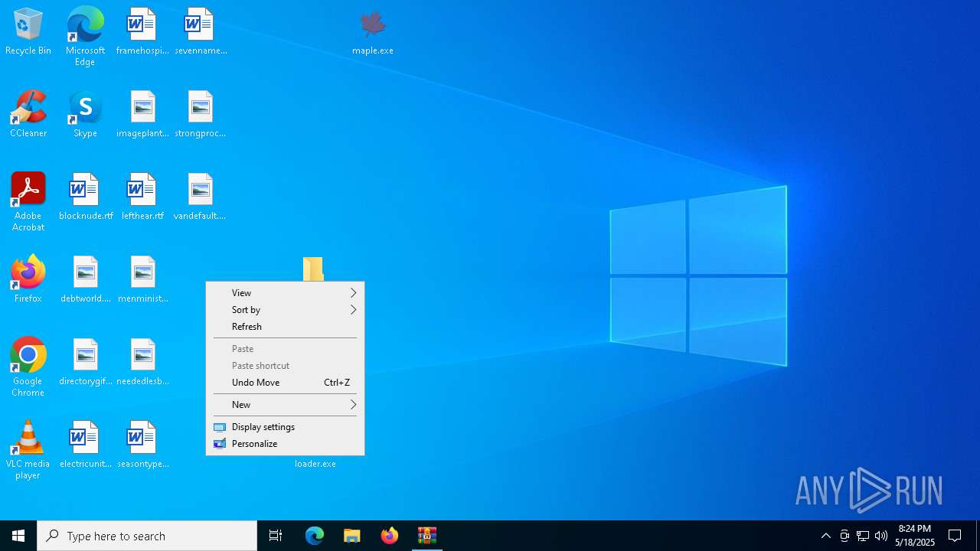Open the taskbar clock and calendar
The image size is (980, 551).
coord(915,536)
